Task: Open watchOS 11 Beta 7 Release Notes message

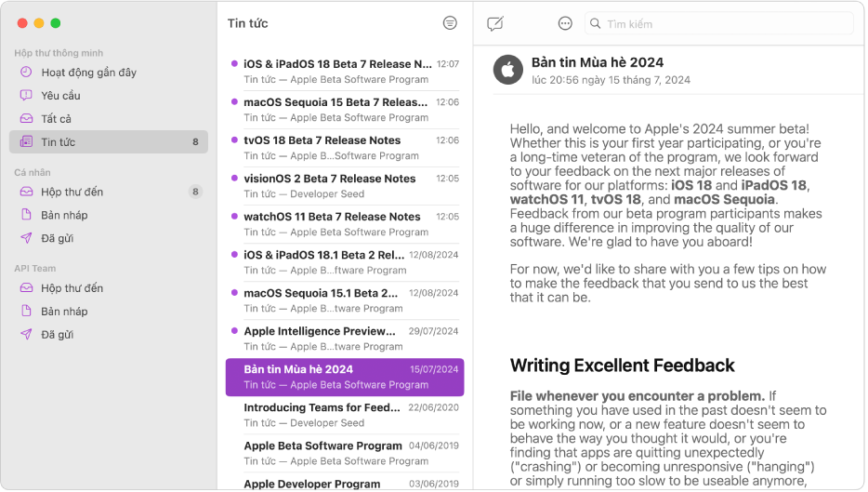Action: (345, 224)
